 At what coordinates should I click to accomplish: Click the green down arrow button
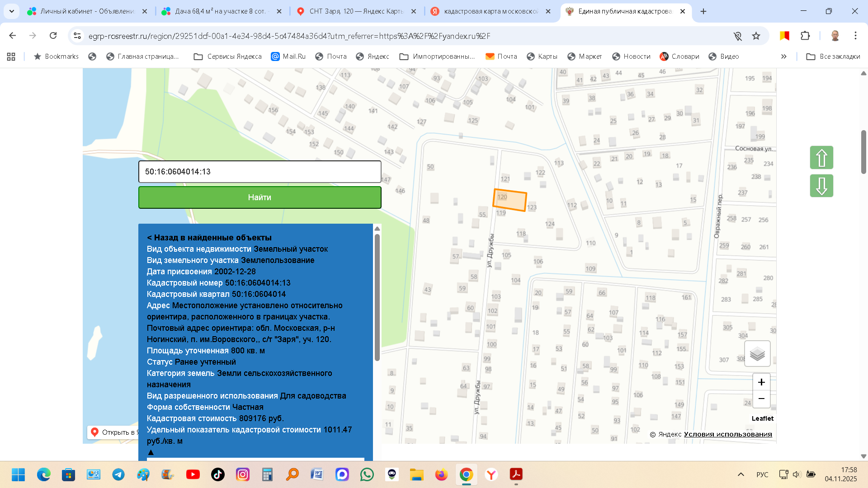point(821,186)
